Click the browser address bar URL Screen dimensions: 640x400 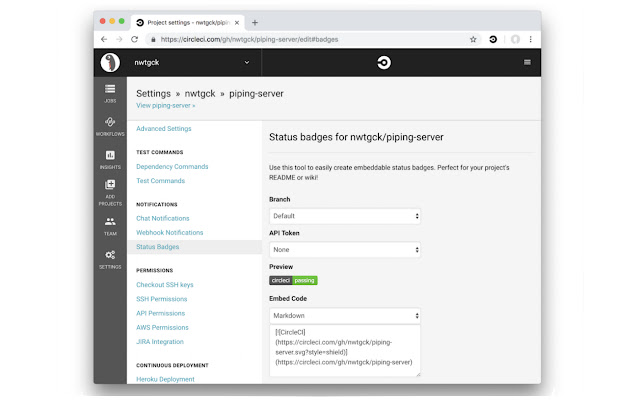pos(249,40)
